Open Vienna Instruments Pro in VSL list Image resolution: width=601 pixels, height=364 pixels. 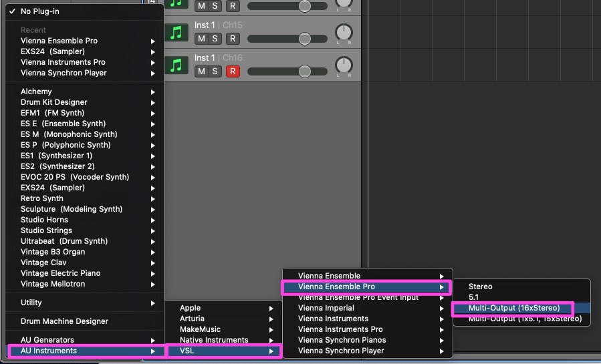coord(368,329)
